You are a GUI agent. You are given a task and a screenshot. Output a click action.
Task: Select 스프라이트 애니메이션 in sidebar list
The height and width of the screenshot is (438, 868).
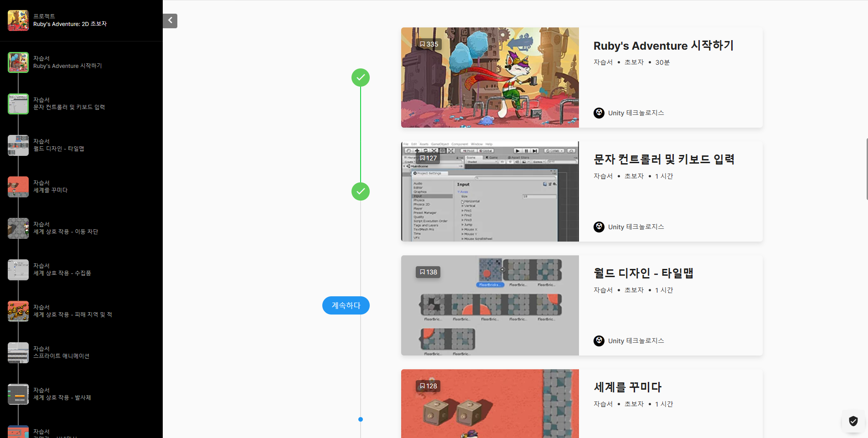coord(61,356)
